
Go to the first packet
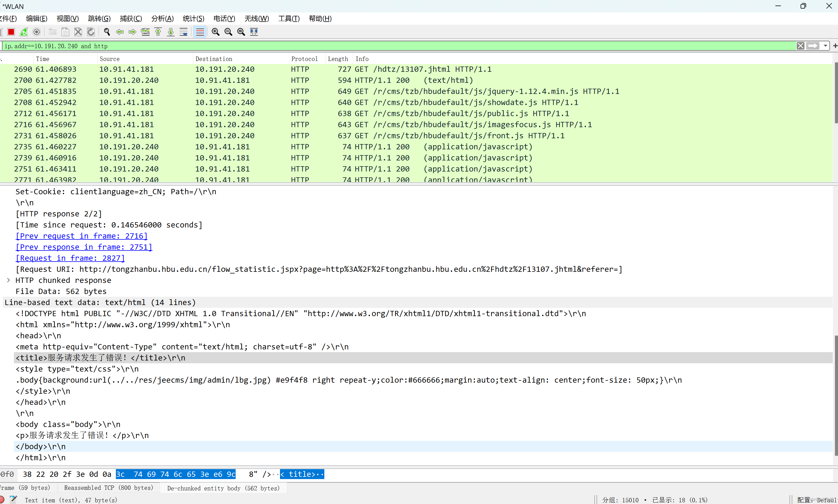point(158,32)
